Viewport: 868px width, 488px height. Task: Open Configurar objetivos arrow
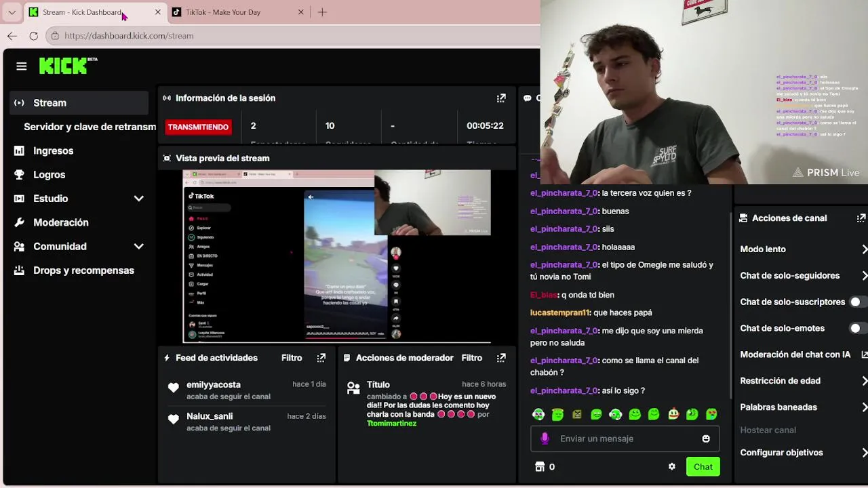point(864,453)
